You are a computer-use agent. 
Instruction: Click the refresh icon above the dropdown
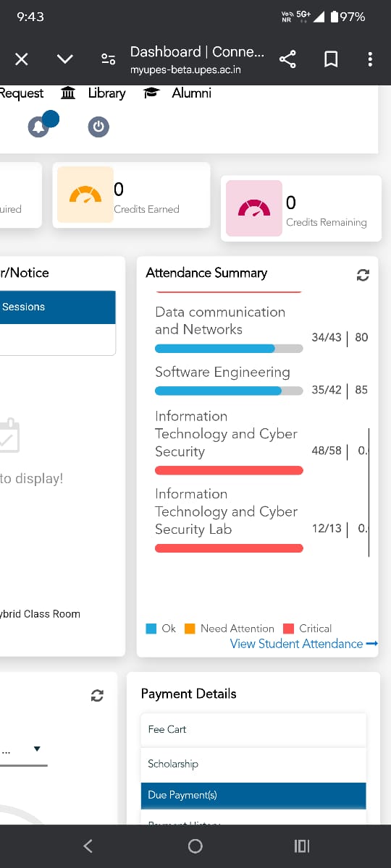(x=97, y=695)
